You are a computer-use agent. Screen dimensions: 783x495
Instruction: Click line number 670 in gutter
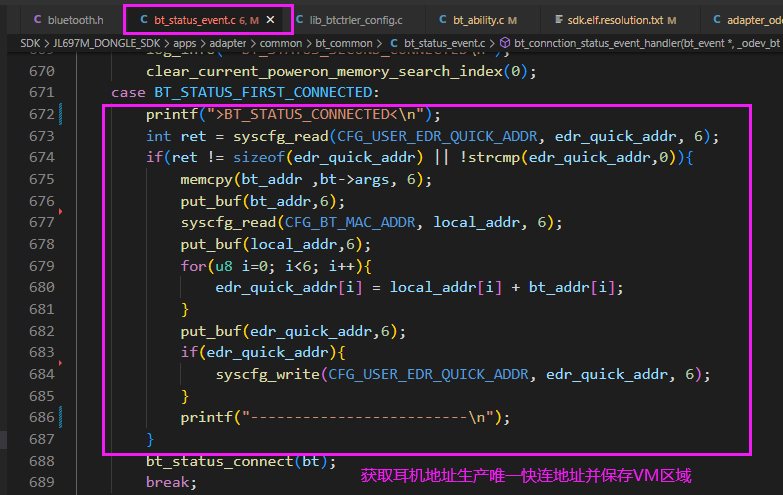41,71
